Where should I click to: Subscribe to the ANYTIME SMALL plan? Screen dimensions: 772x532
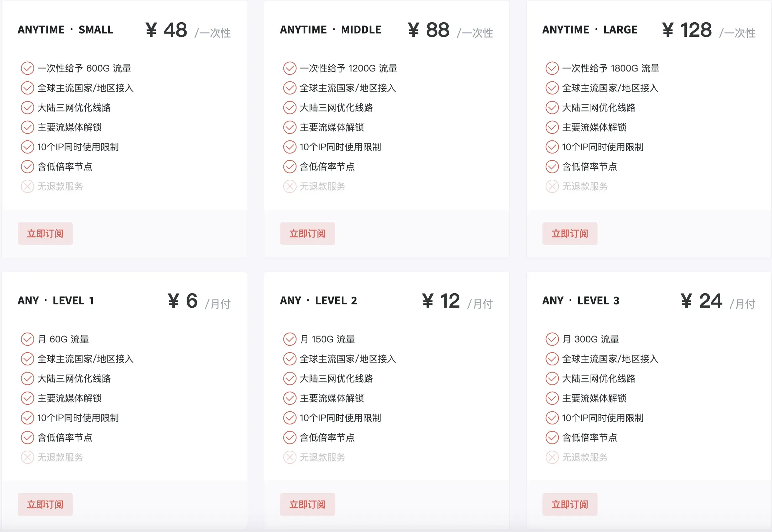point(45,233)
